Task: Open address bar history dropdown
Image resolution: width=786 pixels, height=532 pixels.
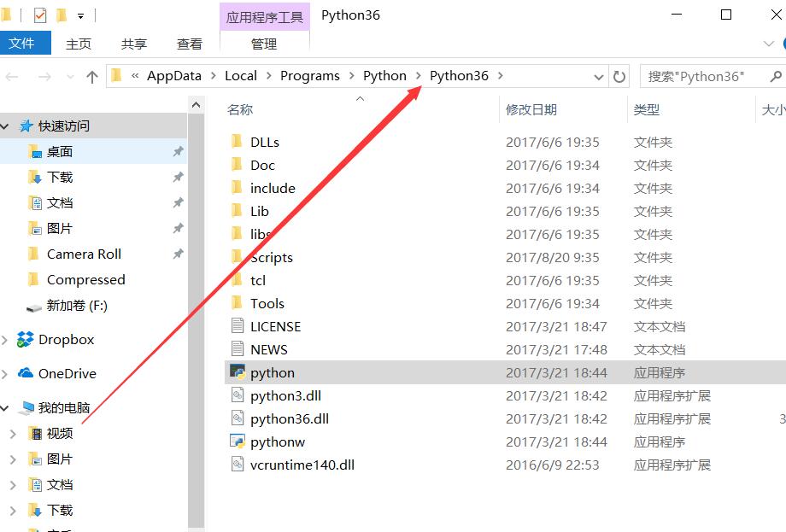Action: tap(598, 77)
